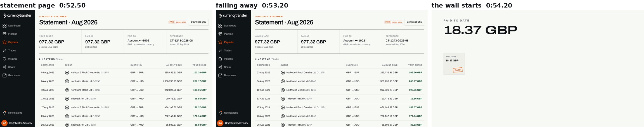This screenshot has width=644, height=127.
Task: Click BA avatar in statement page frame
Action: pos(4,123)
